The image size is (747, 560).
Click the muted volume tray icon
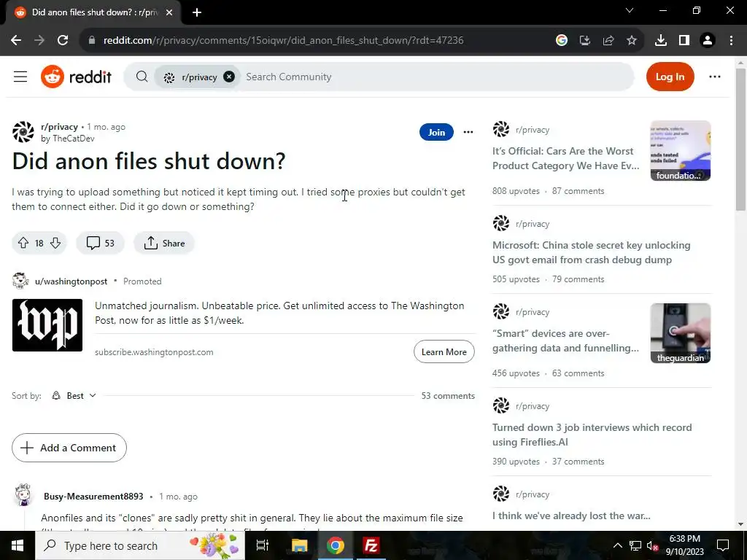(652, 545)
